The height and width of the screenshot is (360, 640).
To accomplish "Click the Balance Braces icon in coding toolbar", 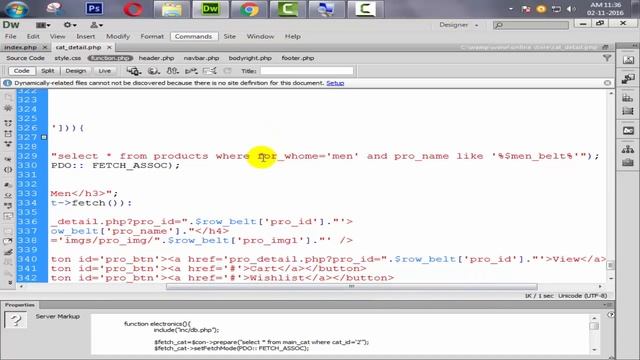I will coord(8,169).
